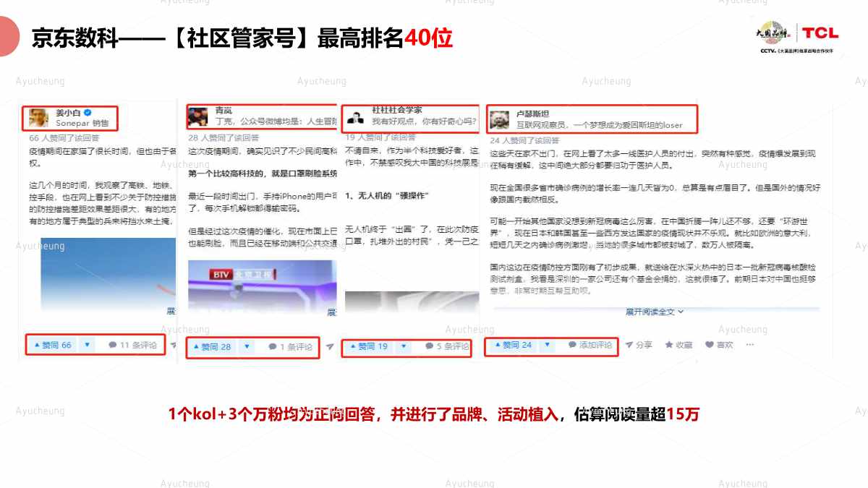Screen dimensions: 868x488
Task: Open 卢瑟斯坦's Einstein avatar
Action: click(x=498, y=119)
